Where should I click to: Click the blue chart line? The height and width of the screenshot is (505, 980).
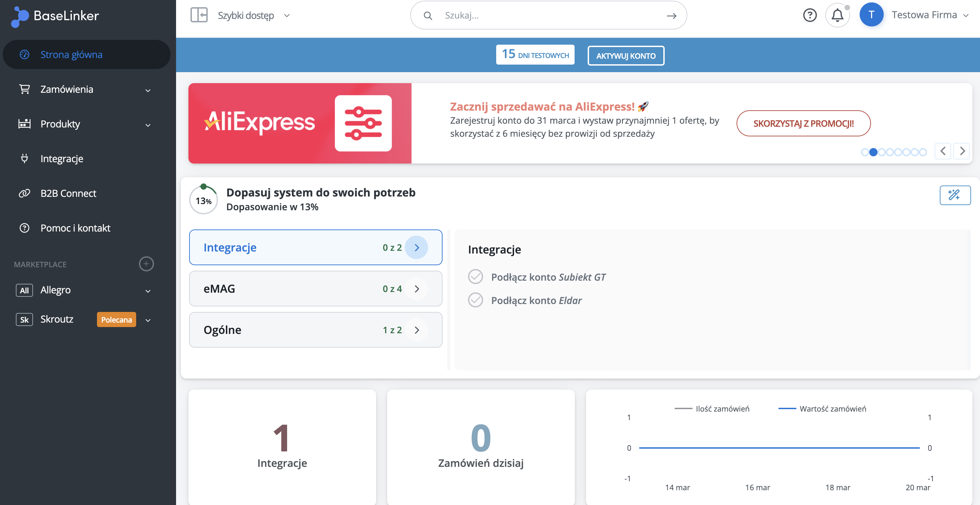779,448
